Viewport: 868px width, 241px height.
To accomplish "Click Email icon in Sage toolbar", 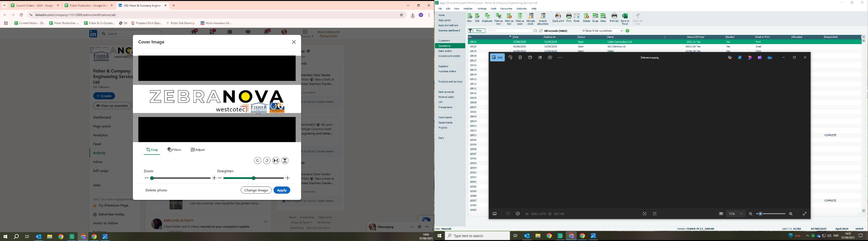I will (576, 18).
